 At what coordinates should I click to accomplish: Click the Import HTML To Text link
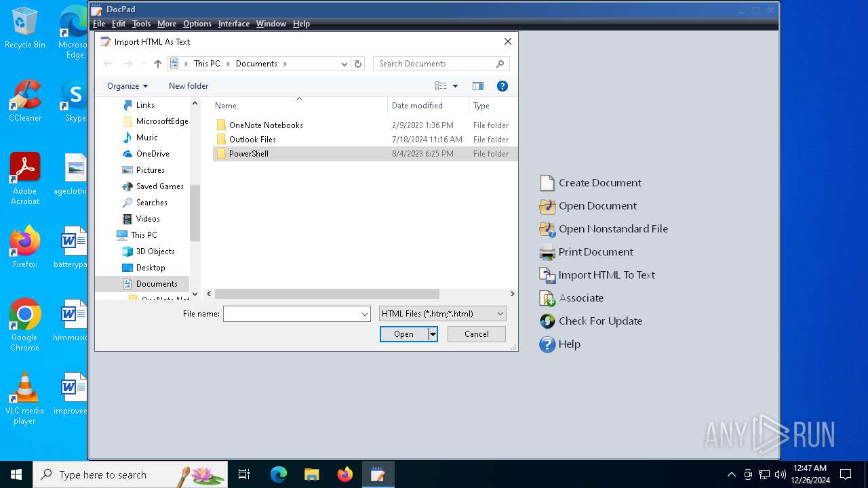607,275
